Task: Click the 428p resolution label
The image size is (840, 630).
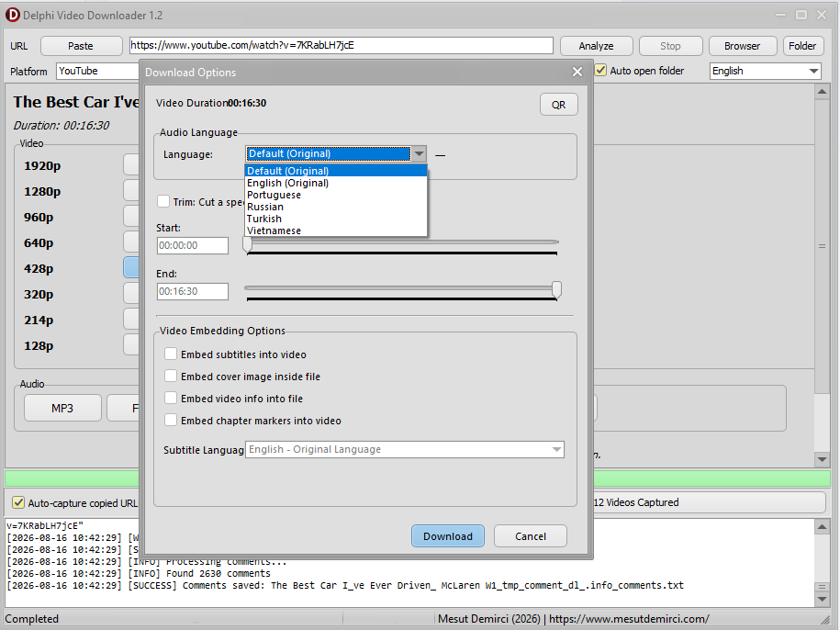Action: pyautogui.click(x=39, y=269)
